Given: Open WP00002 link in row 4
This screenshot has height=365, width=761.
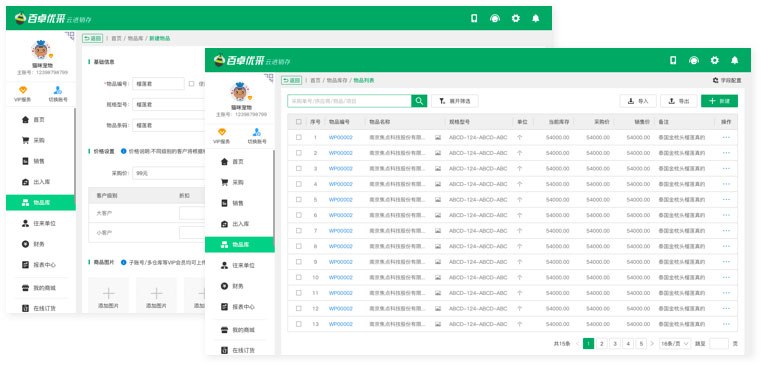Looking at the screenshot, I should [x=340, y=184].
